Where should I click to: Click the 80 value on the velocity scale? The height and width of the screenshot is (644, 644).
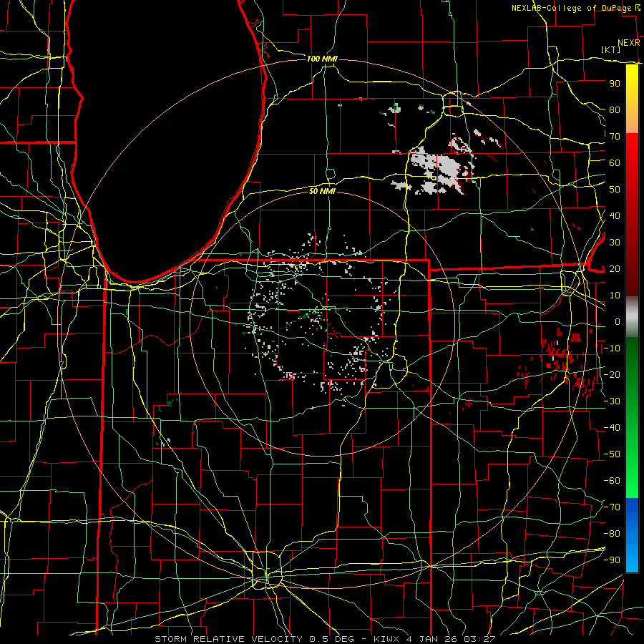[615, 109]
